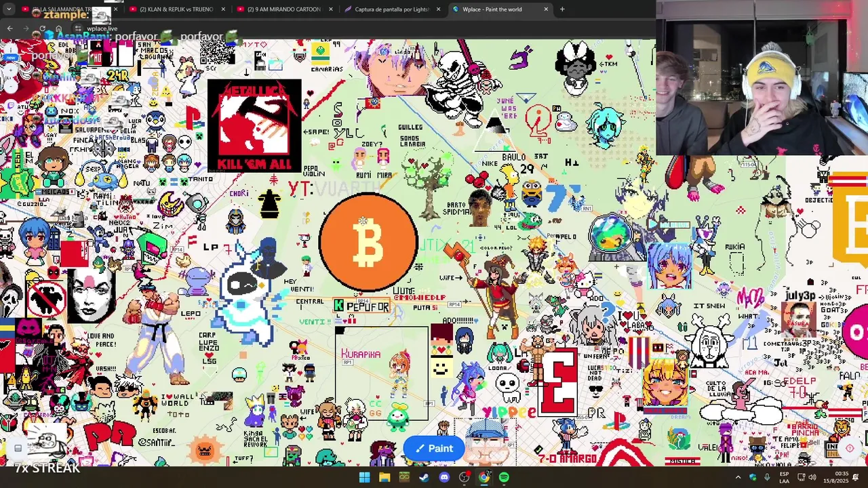Open the tab search dropdown chevron

[7, 9]
